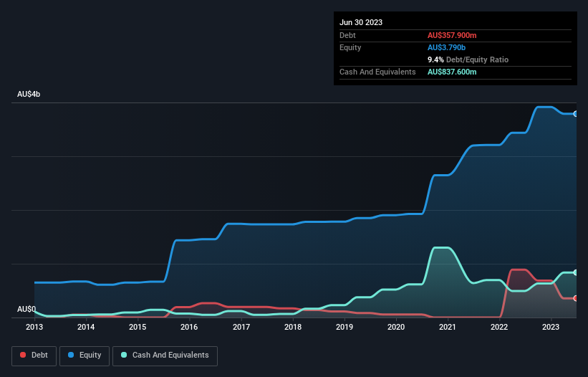The image size is (588, 377).
Task: Click the blue Equity legend dot
Action: (x=71, y=355)
